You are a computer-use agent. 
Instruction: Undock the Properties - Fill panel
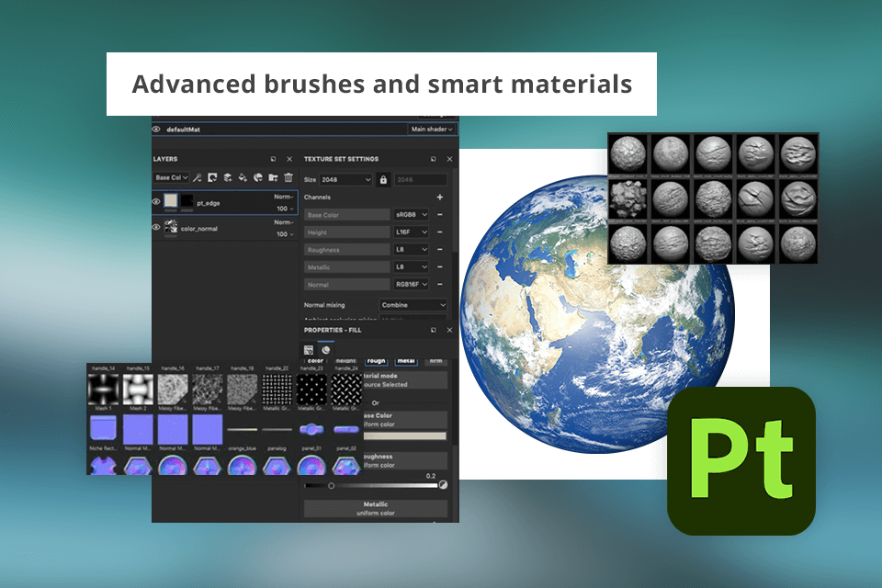tap(433, 330)
